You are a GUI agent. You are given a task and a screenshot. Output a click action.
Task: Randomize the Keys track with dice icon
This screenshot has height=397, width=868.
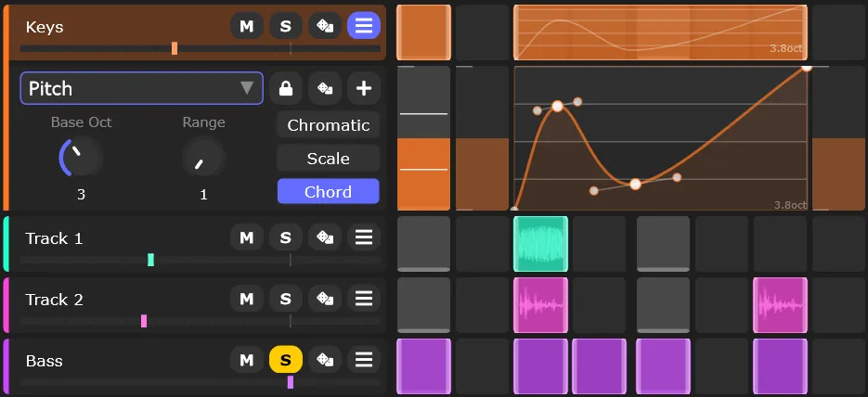[324, 26]
